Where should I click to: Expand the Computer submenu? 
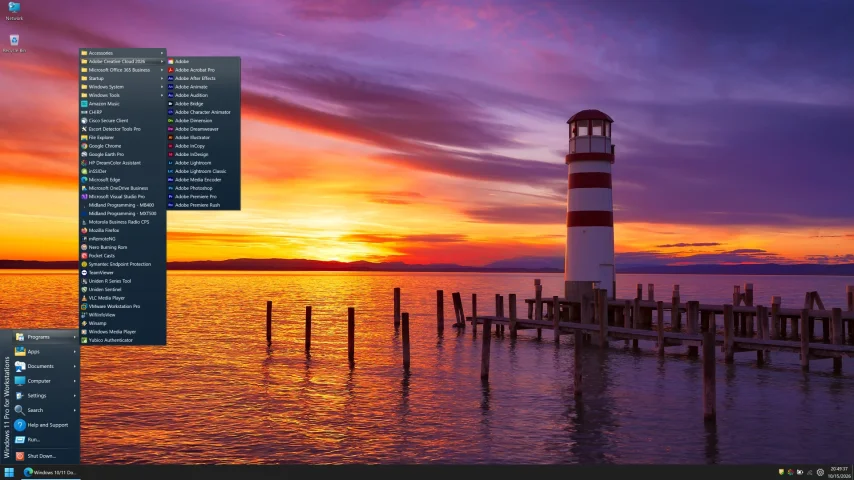pyautogui.click(x=46, y=381)
